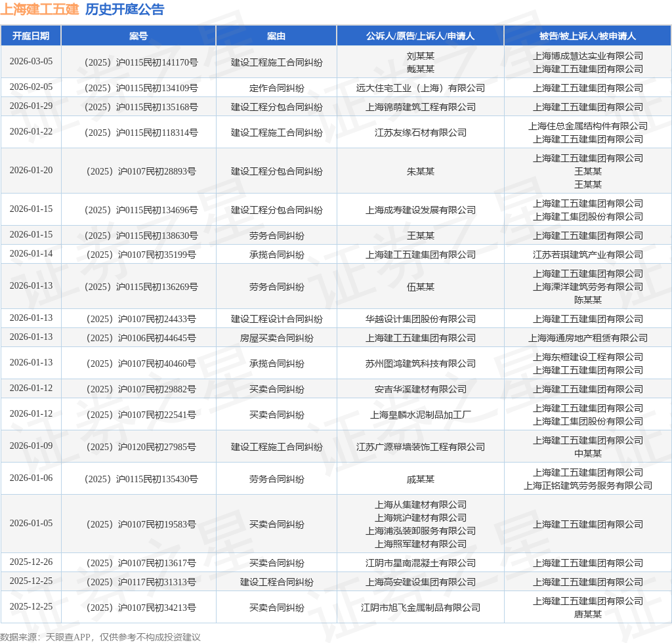Image resolution: width=672 pixels, height=643 pixels.
Task: Click plaintiff 安吉华溪建材有限公司
Action: pos(421,389)
